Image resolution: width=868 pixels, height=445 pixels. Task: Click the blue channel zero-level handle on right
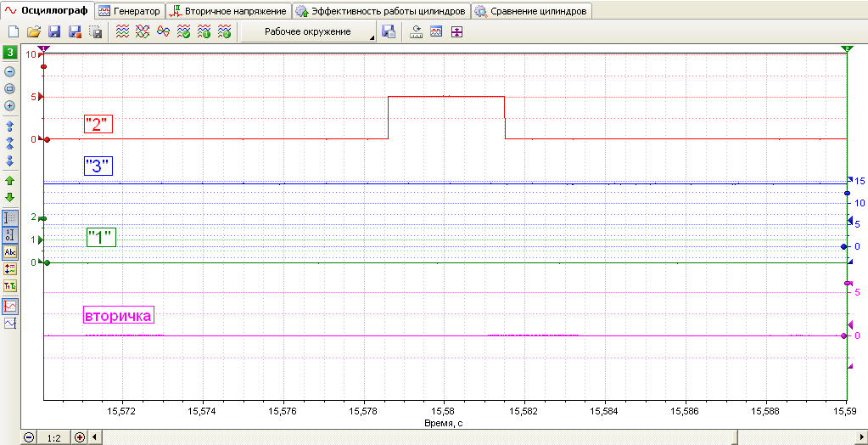(x=843, y=246)
